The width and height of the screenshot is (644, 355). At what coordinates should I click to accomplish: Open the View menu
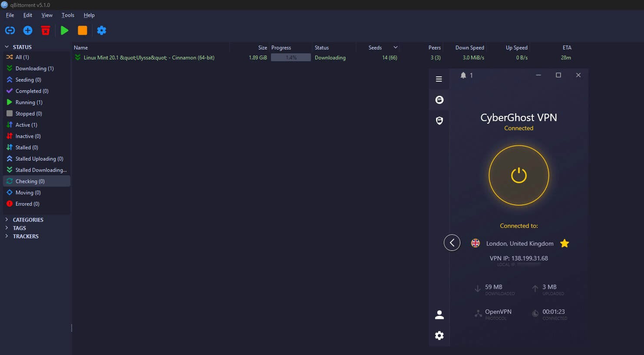(47, 15)
